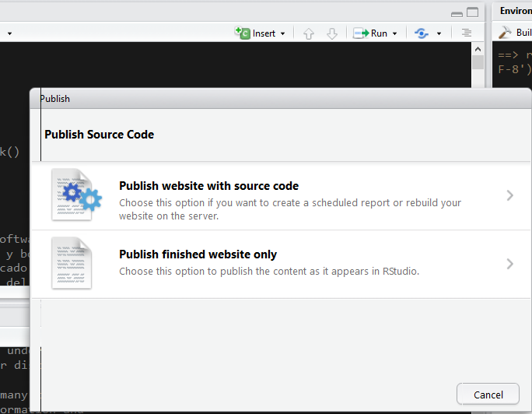Image resolution: width=532 pixels, height=414 pixels.
Task: Click the Insert chunk icon
Action: pyautogui.click(x=242, y=33)
